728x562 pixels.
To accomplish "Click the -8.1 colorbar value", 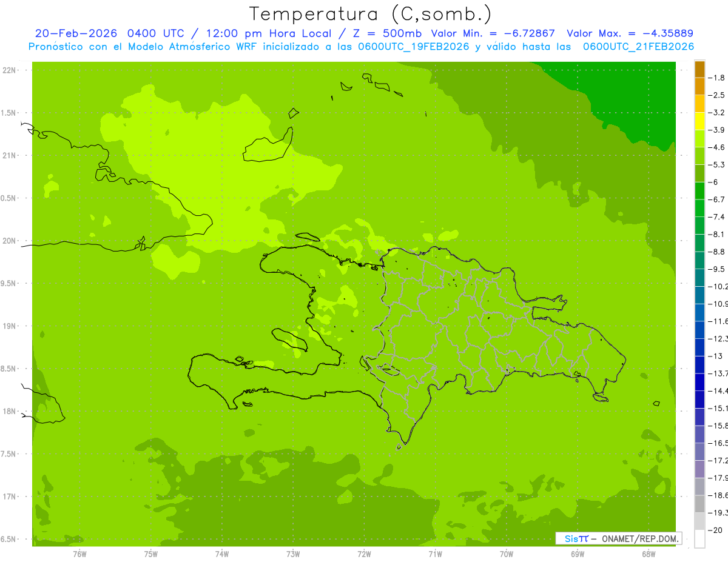I will pyautogui.click(x=716, y=235).
